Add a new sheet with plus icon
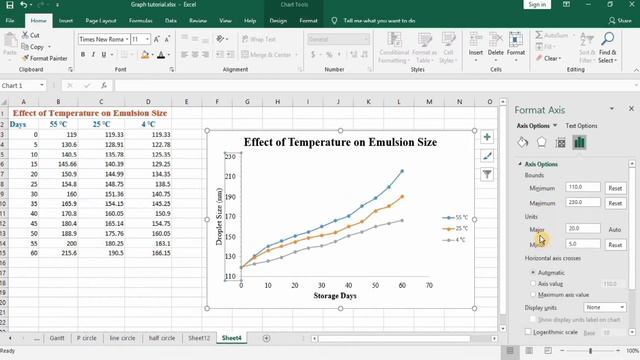640x360 pixels. click(267, 338)
